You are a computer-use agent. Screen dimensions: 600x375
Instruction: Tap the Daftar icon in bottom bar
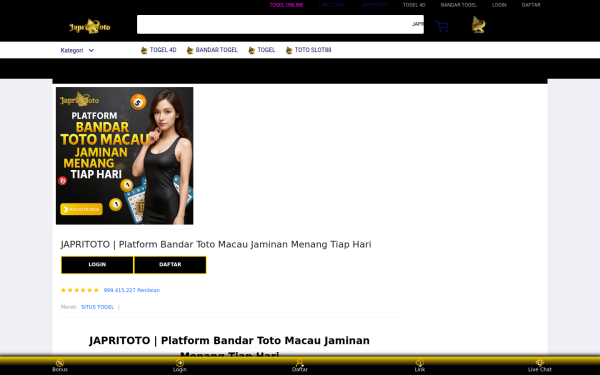(x=300, y=362)
